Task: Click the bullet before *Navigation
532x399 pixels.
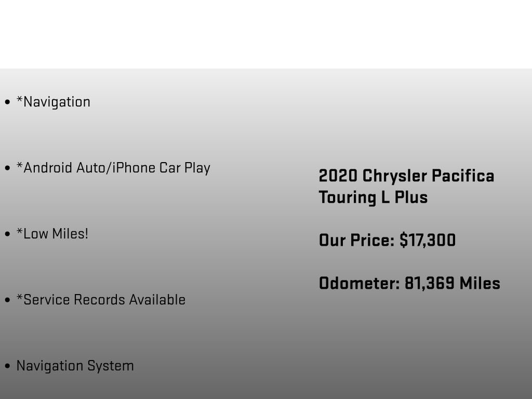Action: 7,102
